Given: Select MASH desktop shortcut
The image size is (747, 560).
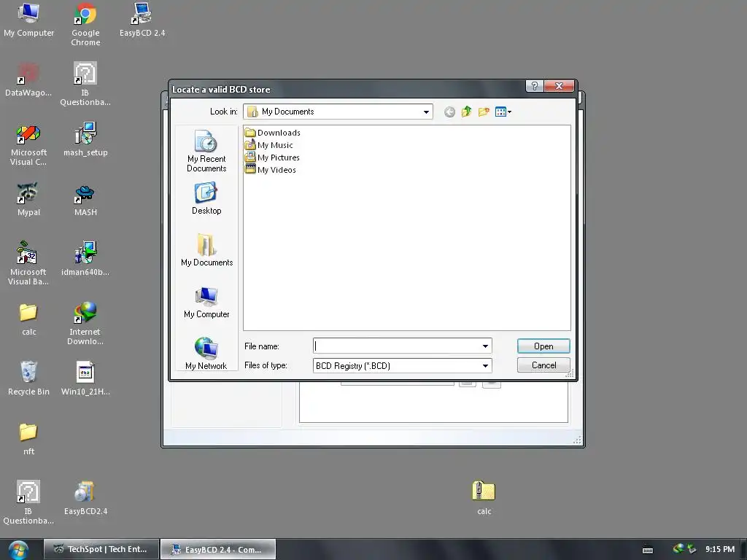Looking at the screenshot, I should pyautogui.click(x=85, y=200).
